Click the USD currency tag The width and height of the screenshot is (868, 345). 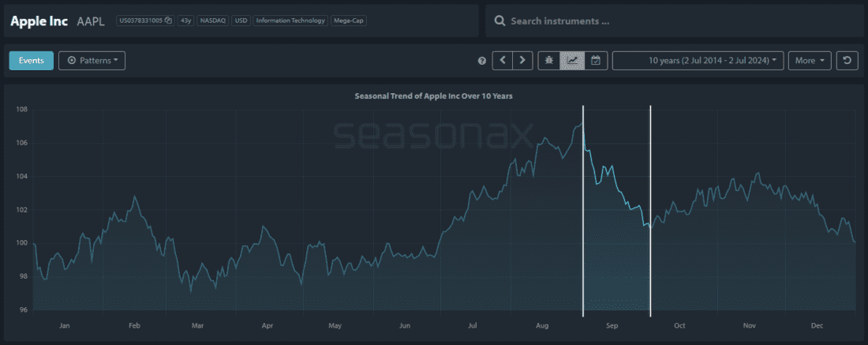tap(241, 21)
